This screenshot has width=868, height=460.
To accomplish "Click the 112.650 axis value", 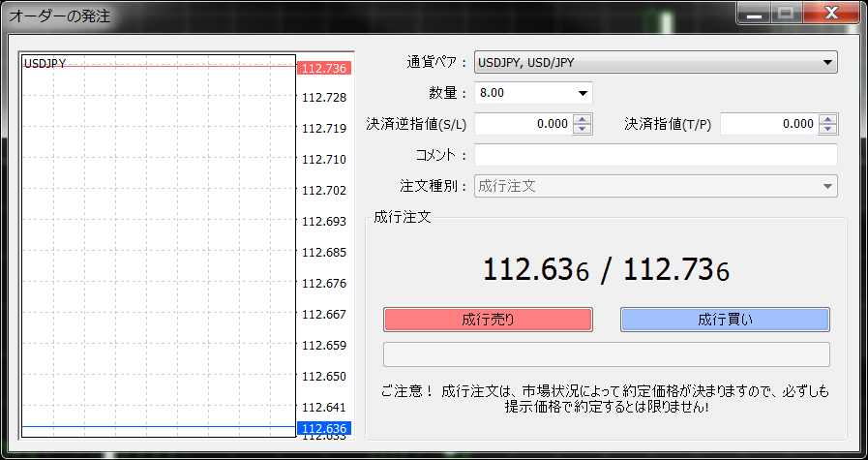I will [x=324, y=377].
